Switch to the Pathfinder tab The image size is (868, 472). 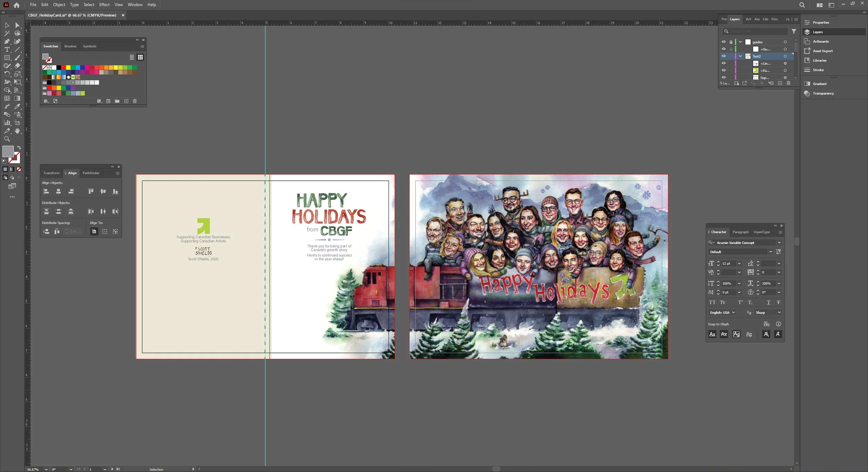[x=91, y=173]
